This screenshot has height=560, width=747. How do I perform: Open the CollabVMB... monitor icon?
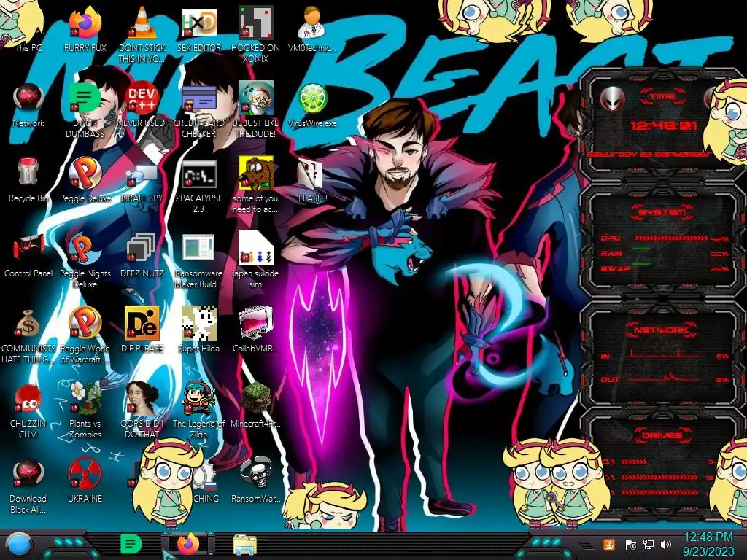pyautogui.click(x=255, y=324)
